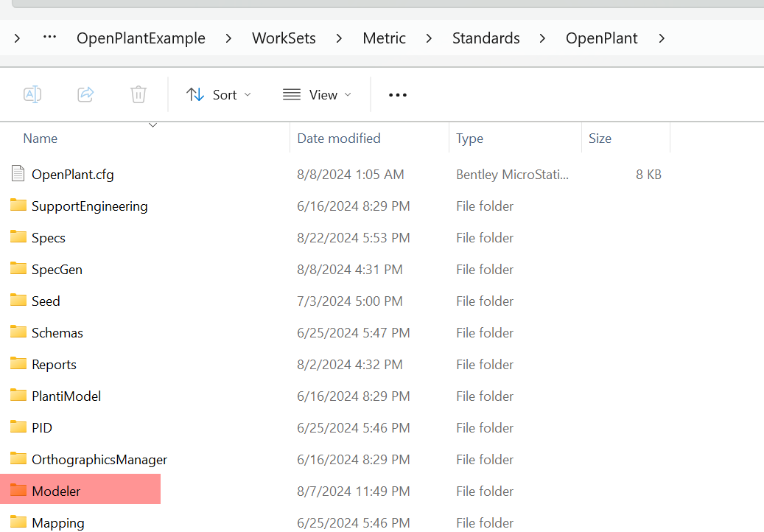Sort by Name column header
764x532 pixels.
[41, 139]
